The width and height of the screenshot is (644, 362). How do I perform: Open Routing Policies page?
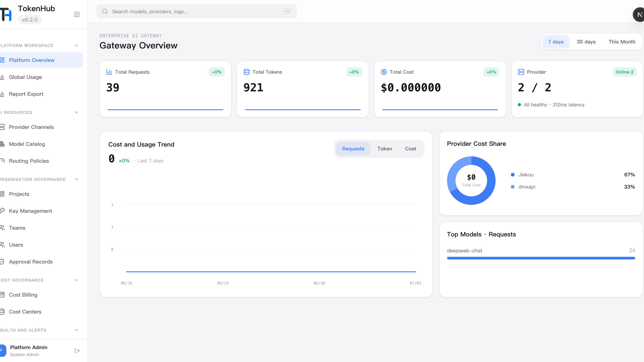(x=41, y=161)
